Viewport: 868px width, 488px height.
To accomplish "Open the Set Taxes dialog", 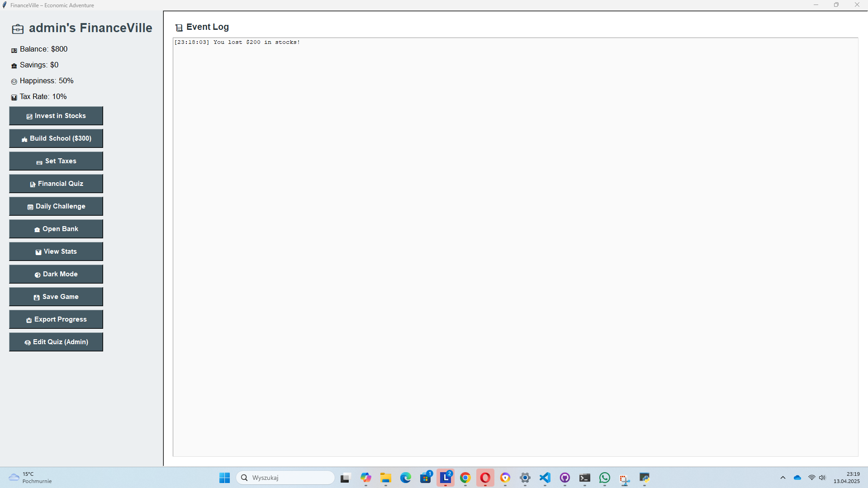I will pos(56,161).
